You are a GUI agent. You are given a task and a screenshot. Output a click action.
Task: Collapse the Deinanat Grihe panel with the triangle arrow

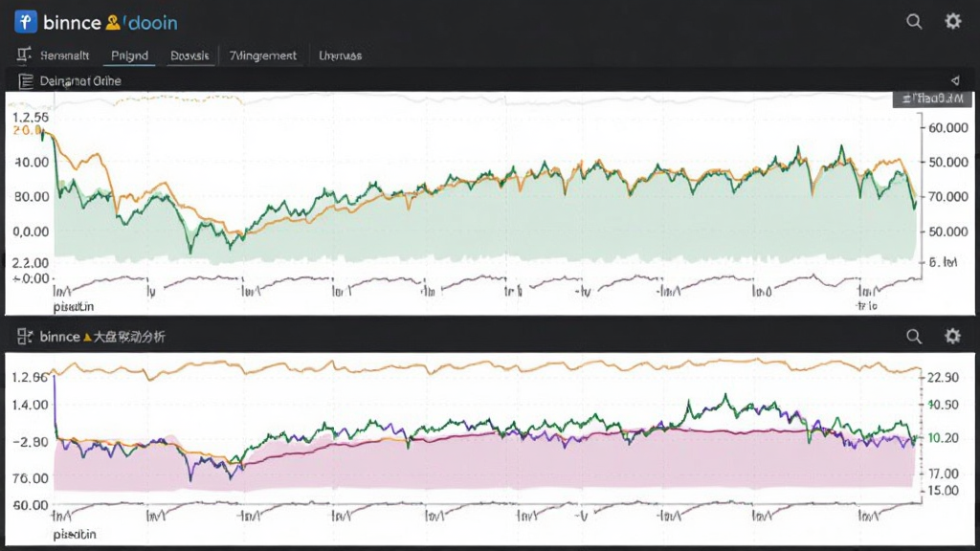coord(955,80)
